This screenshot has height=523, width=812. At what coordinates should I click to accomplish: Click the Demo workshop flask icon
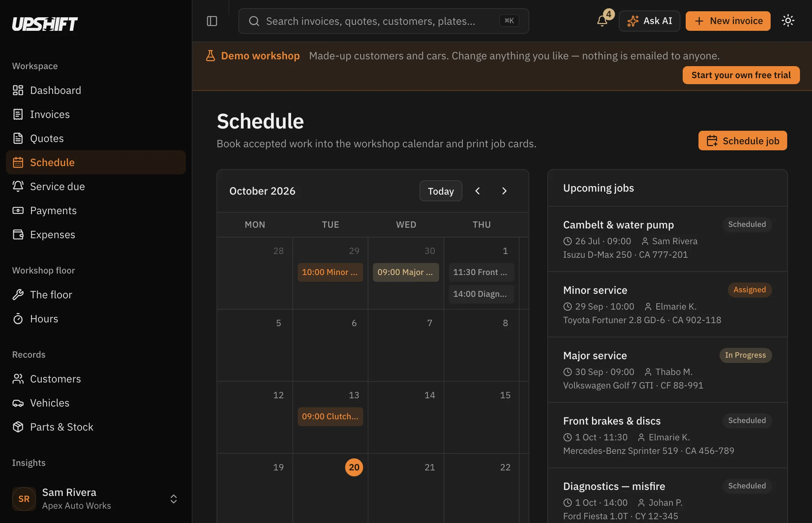(211, 56)
